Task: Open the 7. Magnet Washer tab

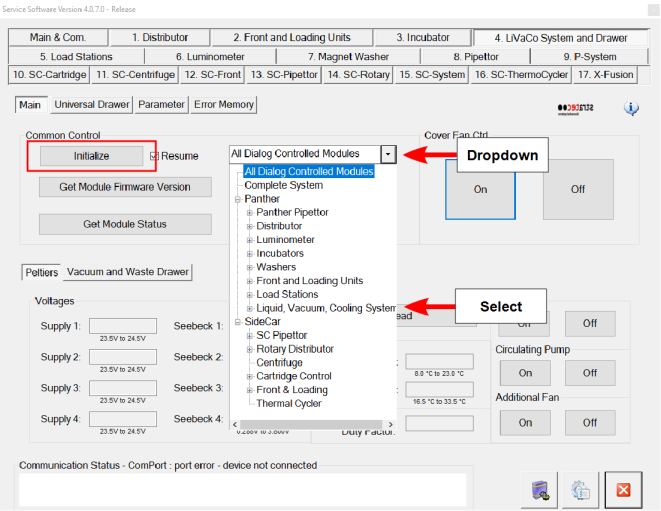Action: pos(347,57)
